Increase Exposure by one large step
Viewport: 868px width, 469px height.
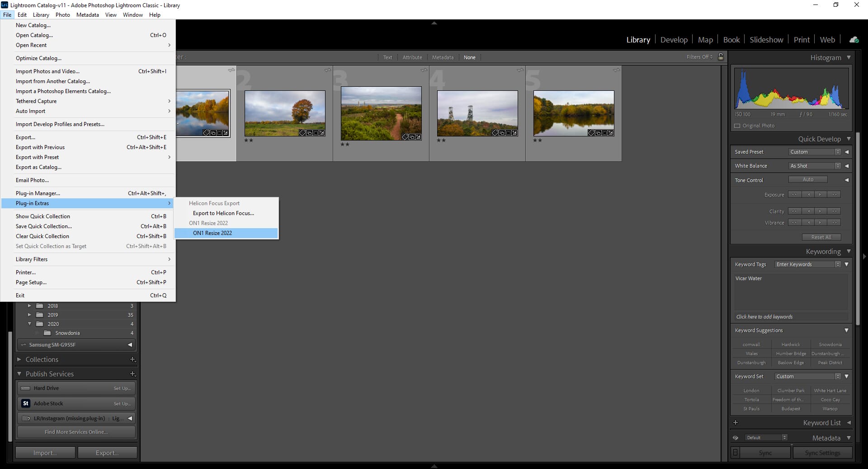(835, 194)
